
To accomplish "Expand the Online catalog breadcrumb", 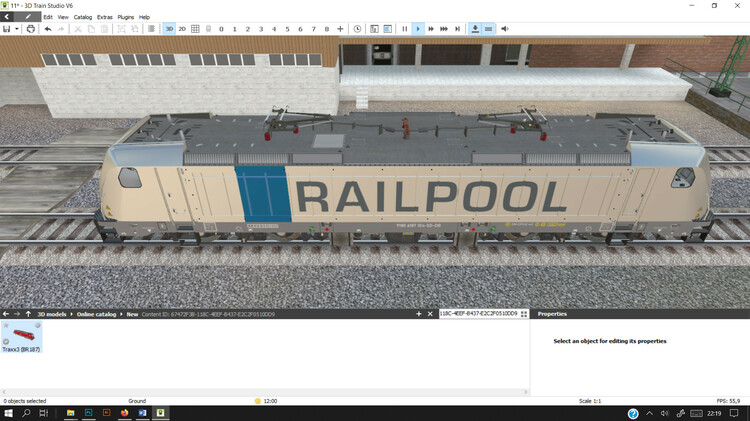I will click(98, 314).
